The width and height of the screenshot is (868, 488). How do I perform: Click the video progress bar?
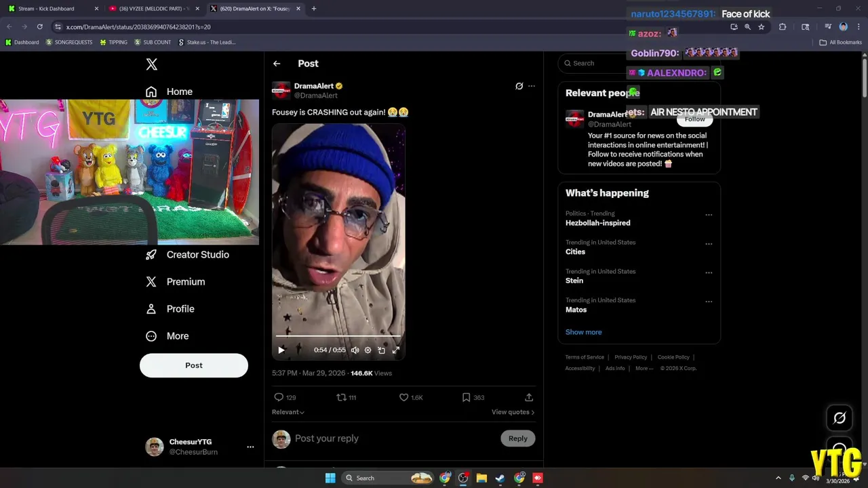pos(338,336)
